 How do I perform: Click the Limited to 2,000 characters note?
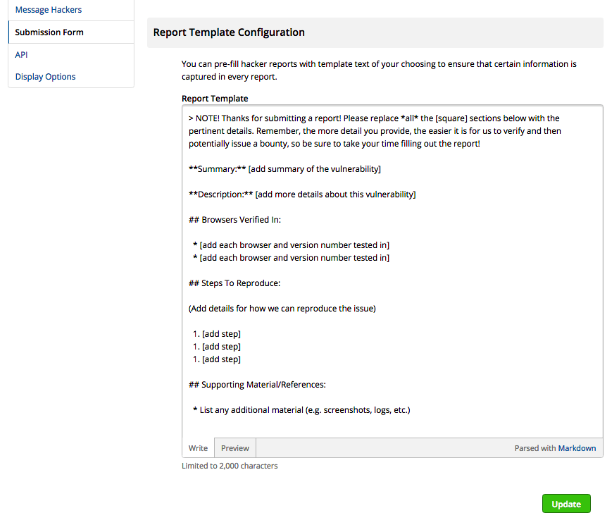229,466
